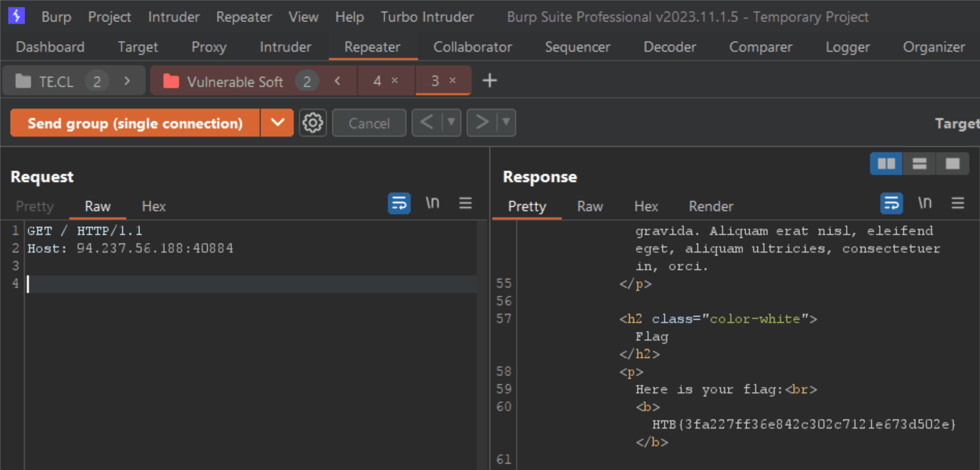The height and width of the screenshot is (470, 980).
Task: Open back history dropdown arrow
Action: (451, 123)
